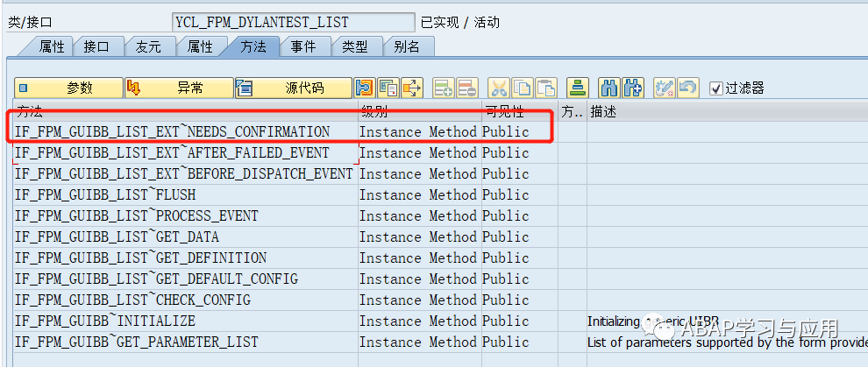Click the copy icon in toolbar
The height and width of the screenshot is (367, 868).
[x=522, y=88]
